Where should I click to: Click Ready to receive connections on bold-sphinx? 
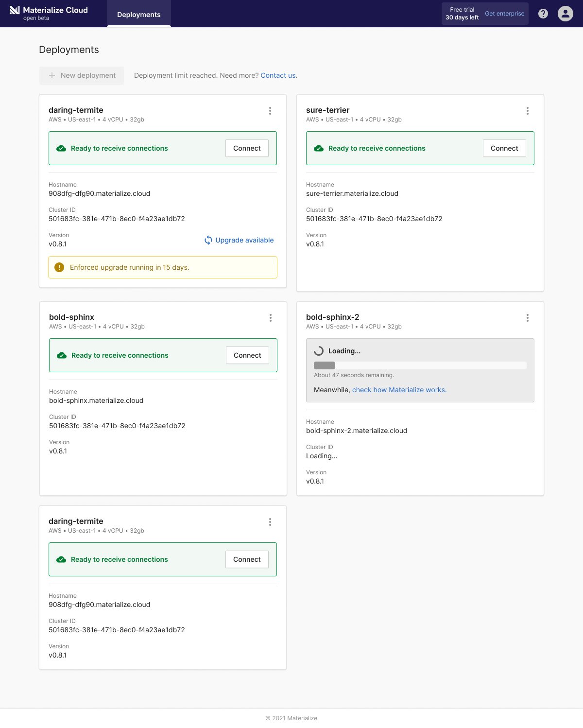[120, 355]
